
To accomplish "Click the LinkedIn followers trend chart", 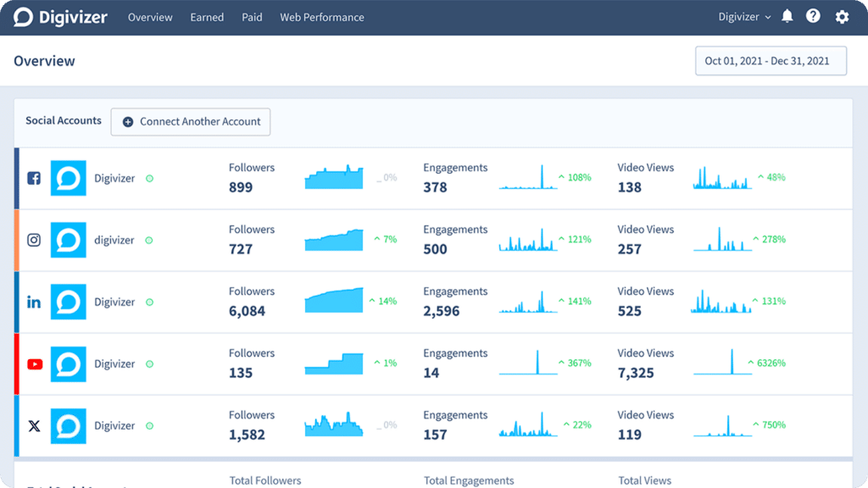I will click(334, 301).
